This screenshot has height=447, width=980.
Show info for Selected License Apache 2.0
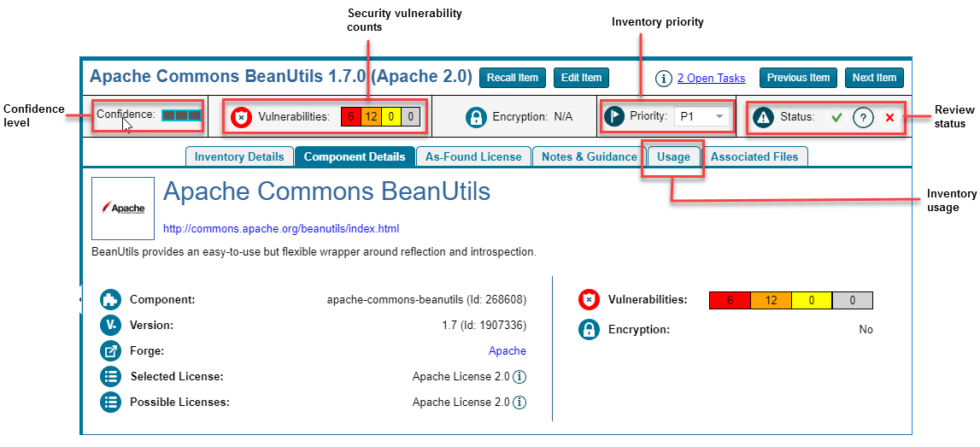click(520, 377)
